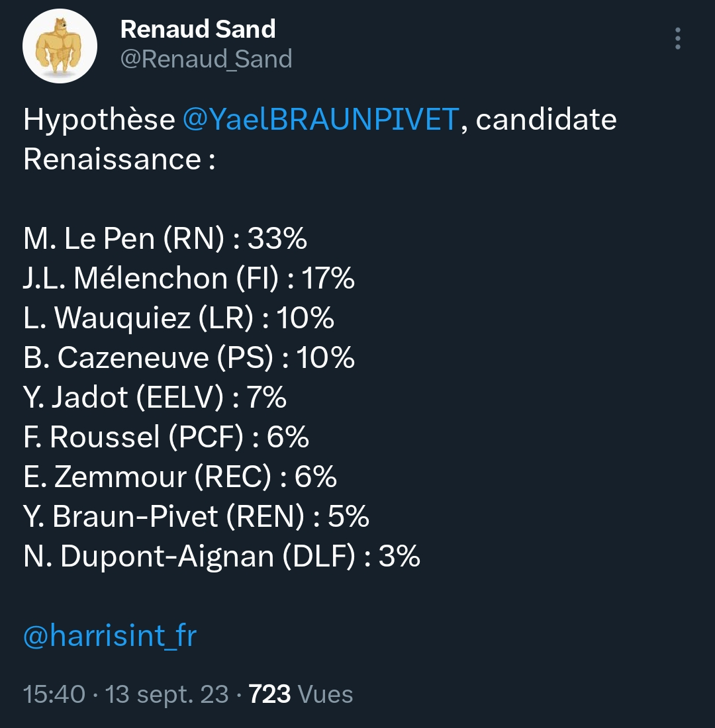Click the J.L. Mélenchon (FI) : 17% line
Screen dimensions: 715x728
pos(189,279)
